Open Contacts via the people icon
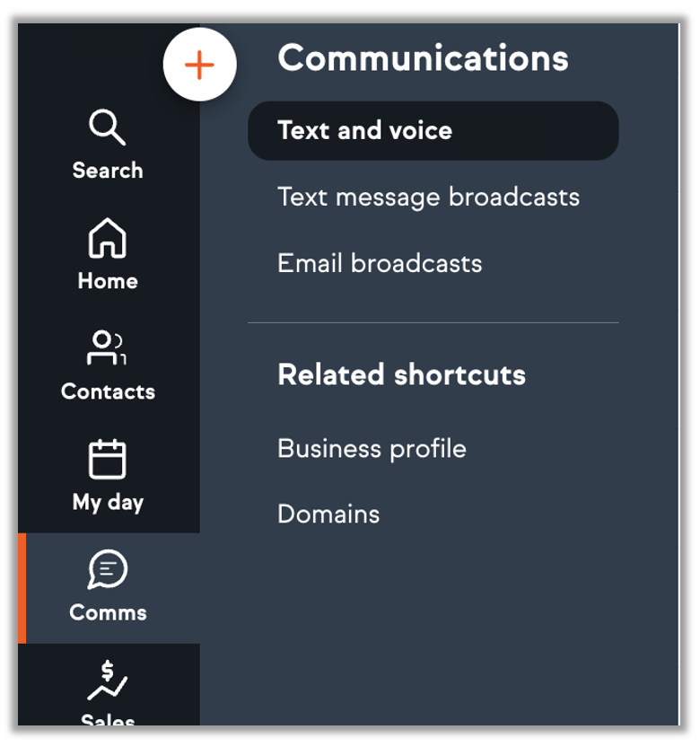 (x=108, y=349)
